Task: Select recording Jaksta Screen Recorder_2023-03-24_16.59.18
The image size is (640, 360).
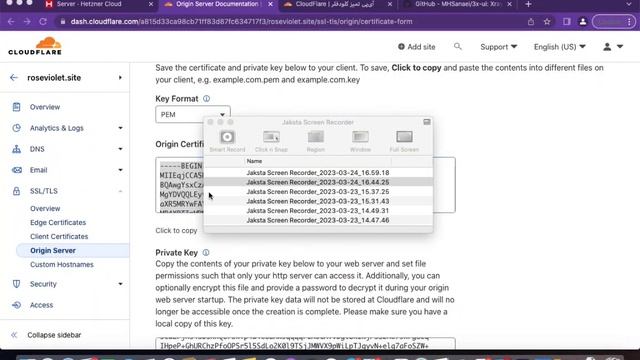Action: (x=318, y=173)
